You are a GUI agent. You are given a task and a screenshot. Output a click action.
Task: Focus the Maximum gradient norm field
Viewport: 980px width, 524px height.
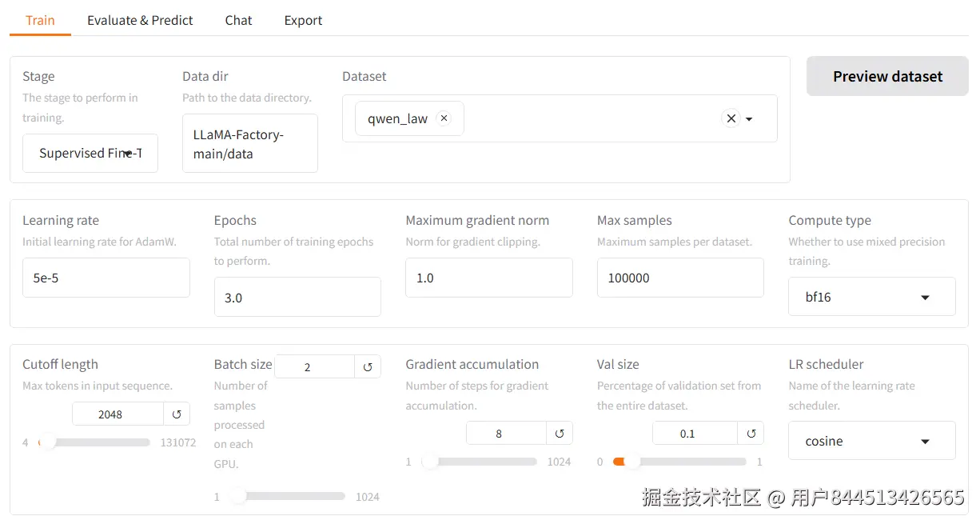tap(489, 278)
